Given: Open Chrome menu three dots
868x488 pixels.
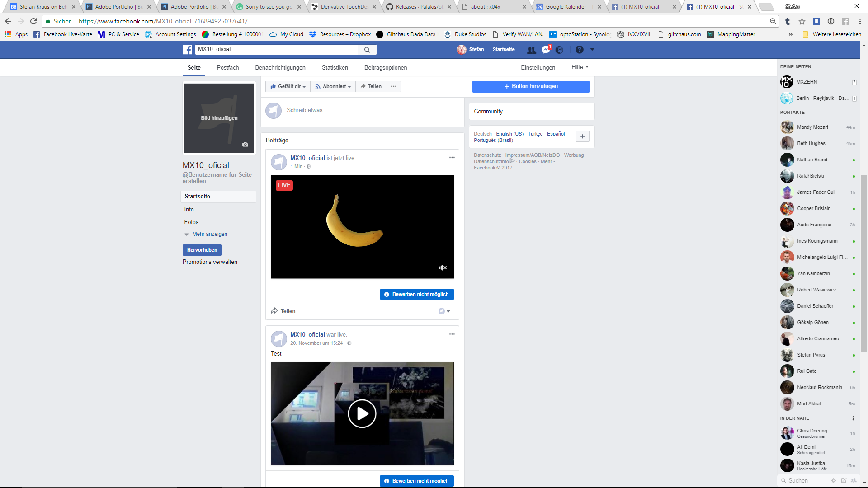Looking at the screenshot, I should tap(860, 21).
